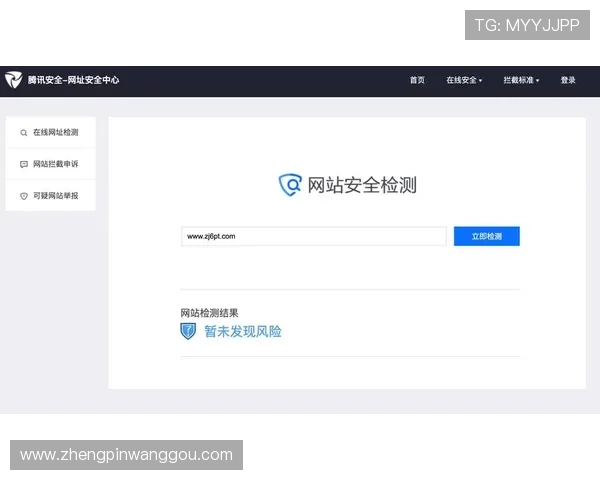Image resolution: width=600 pixels, height=480 pixels.
Task: Click the 登录 link
Action: 568,80
